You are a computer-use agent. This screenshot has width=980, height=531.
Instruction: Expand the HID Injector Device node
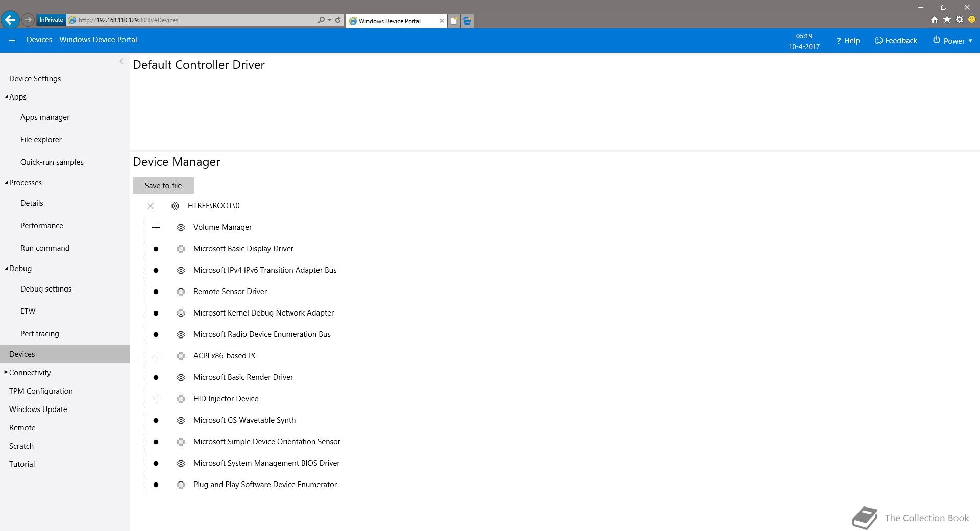pyautogui.click(x=156, y=399)
